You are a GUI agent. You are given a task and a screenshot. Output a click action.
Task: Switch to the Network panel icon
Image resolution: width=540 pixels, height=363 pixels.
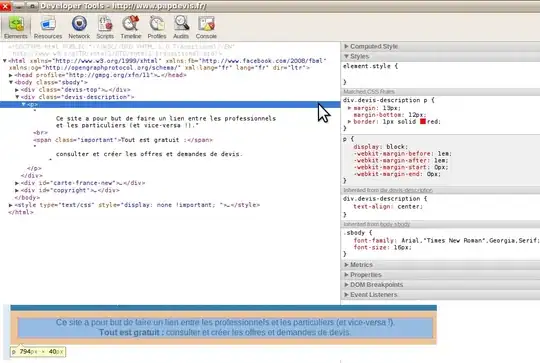point(79,28)
